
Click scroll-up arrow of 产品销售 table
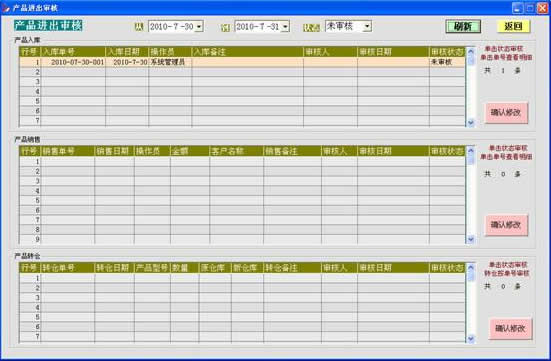471,150
